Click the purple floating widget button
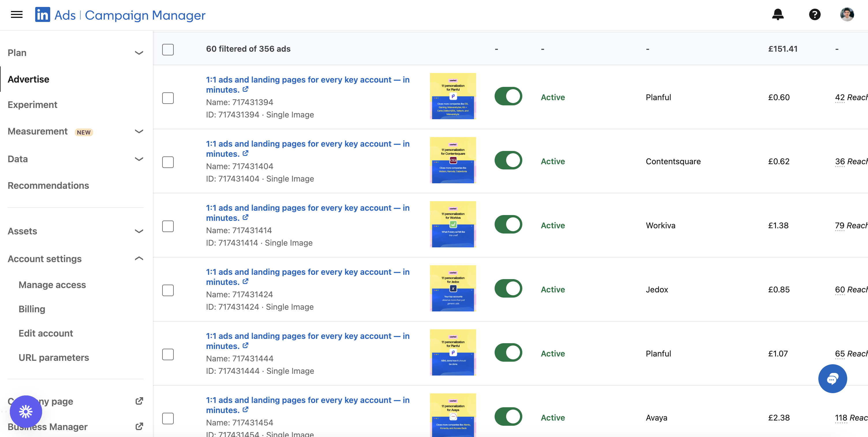 pyautogui.click(x=26, y=411)
